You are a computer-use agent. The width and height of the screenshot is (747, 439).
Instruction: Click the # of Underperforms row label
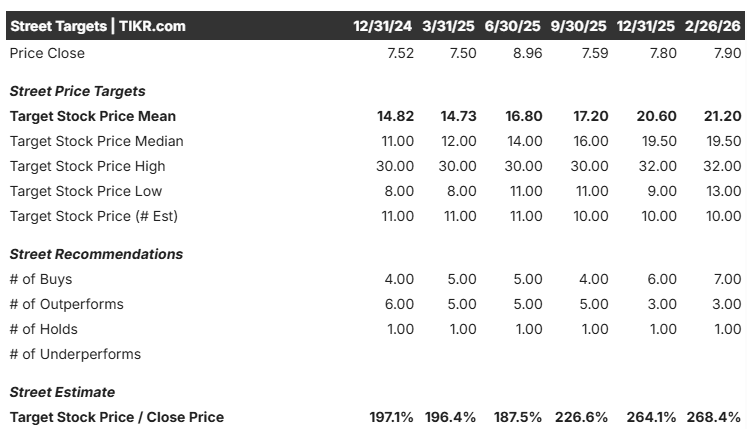point(75,354)
